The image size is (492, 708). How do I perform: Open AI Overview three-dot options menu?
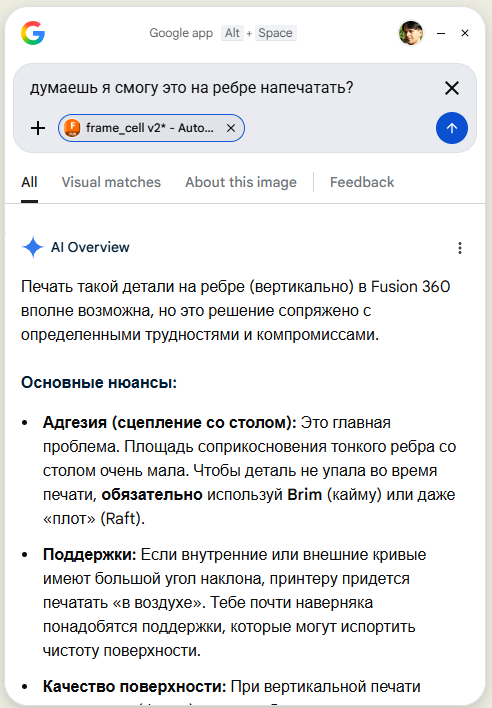460,248
